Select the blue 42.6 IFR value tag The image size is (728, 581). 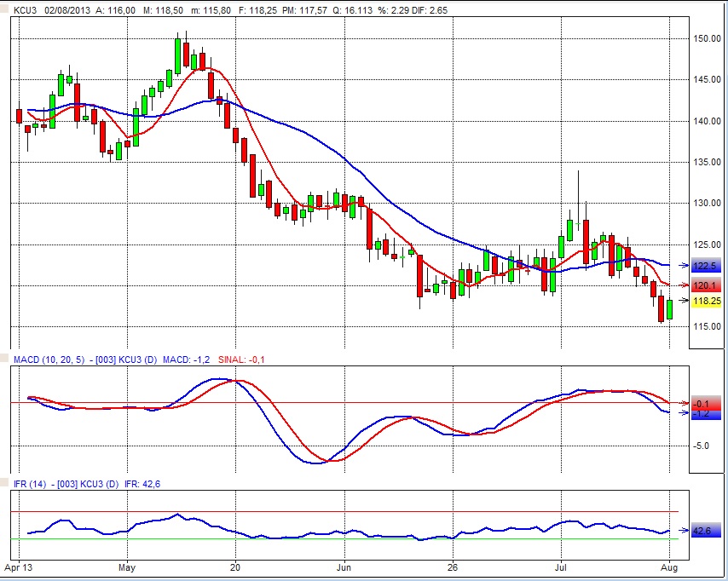(x=702, y=531)
